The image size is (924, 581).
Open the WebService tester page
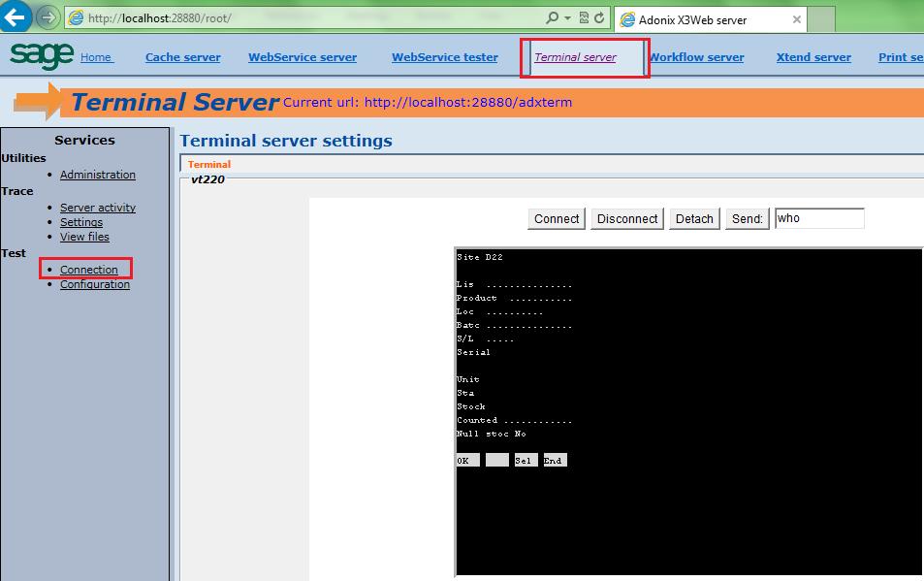coord(445,57)
